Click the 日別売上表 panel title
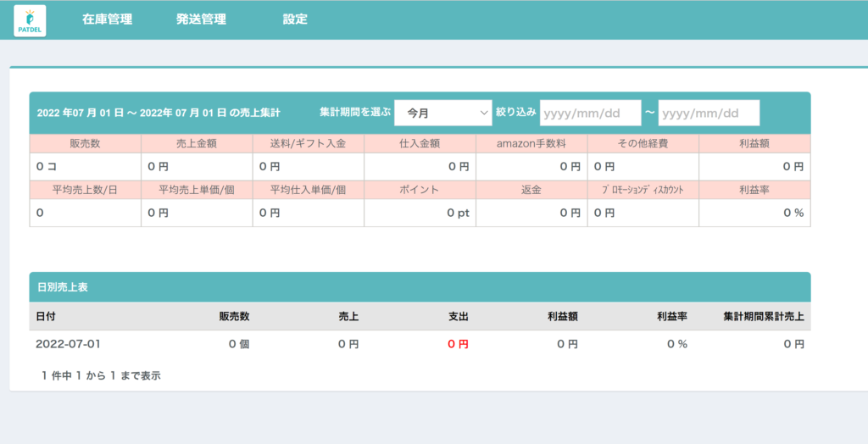Screen dimensions: 868x444 (64, 287)
